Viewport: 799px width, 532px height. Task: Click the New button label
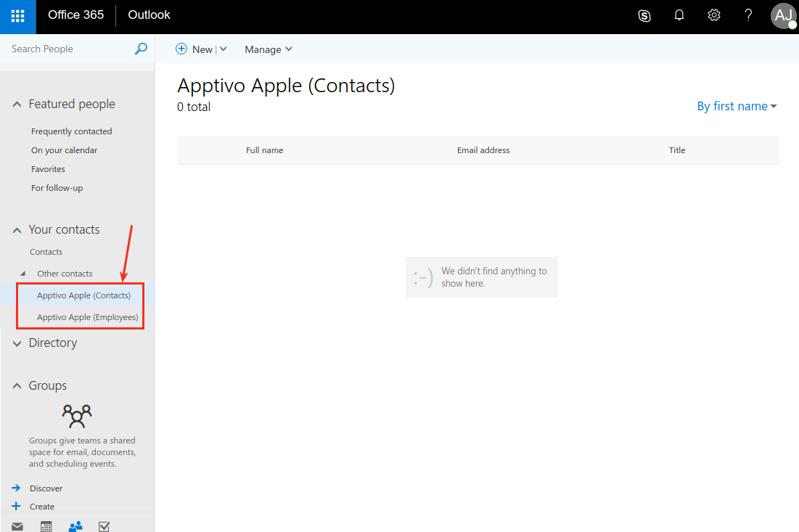tap(202, 49)
